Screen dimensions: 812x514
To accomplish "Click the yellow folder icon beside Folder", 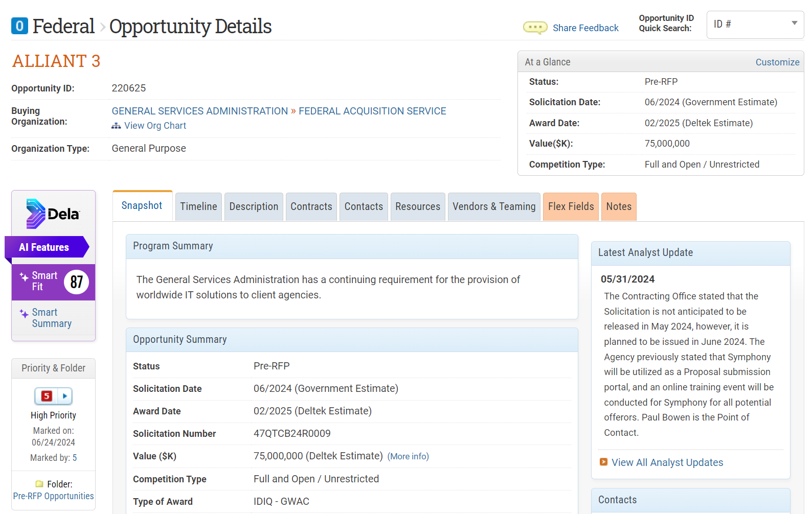I will (x=39, y=484).
